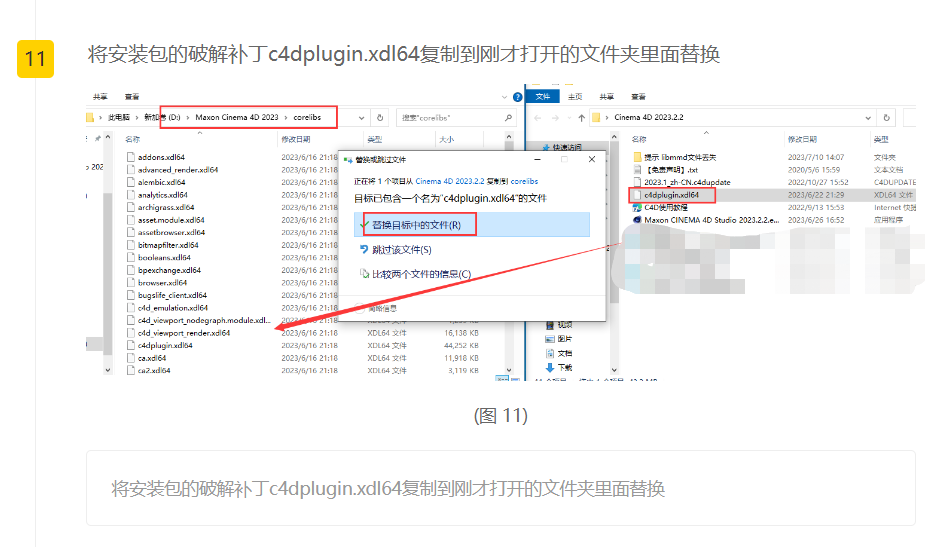
Task: Click scroll-down arrow of right window nav pane
Action: [614, 370]
